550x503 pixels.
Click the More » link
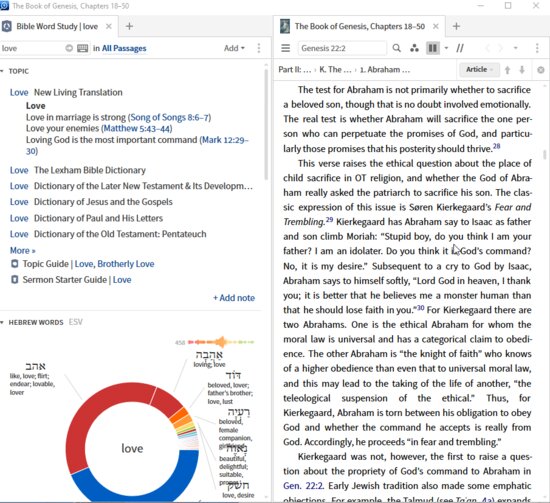coord(22,250)
